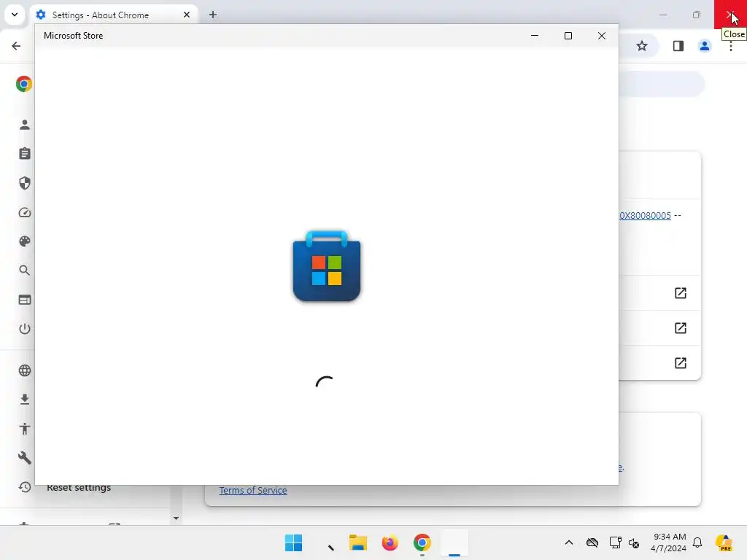Open Search engine magnifier icon

click(x=25, y=271)
